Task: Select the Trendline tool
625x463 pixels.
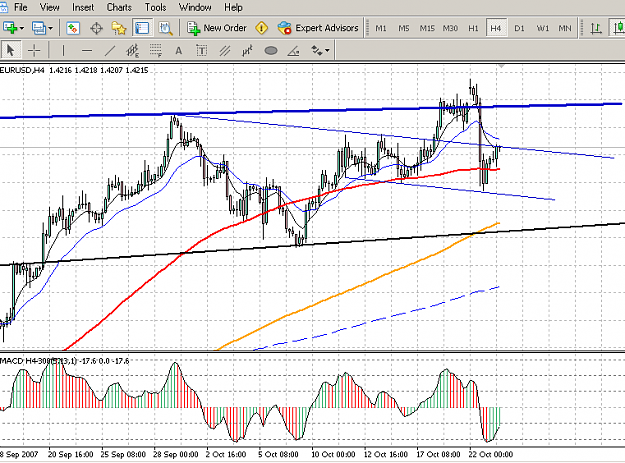Action: (110, 51)
